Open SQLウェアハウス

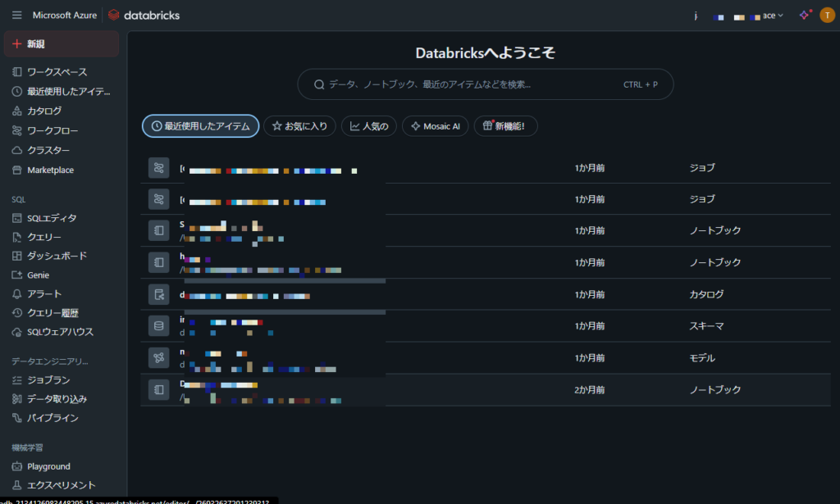click(x=60, y=332)
